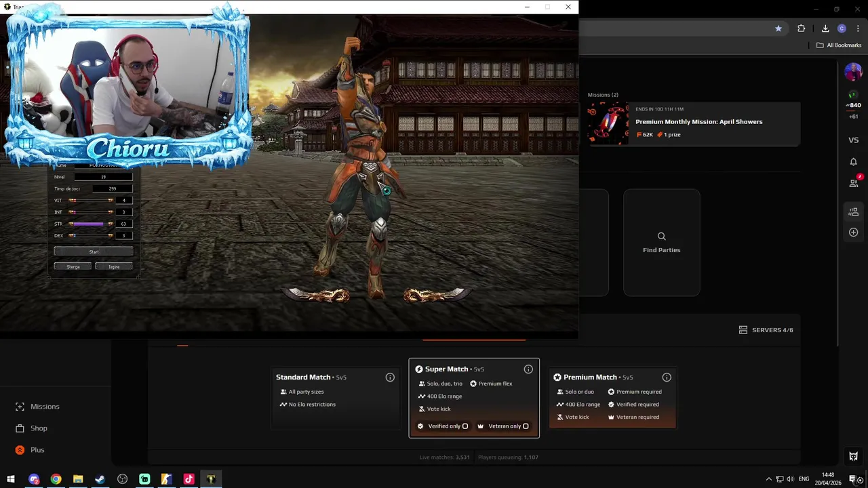The height and width of the screenshot is (488, 868).
Task: Adjust the STR stat slider
Action: [91, 224]
